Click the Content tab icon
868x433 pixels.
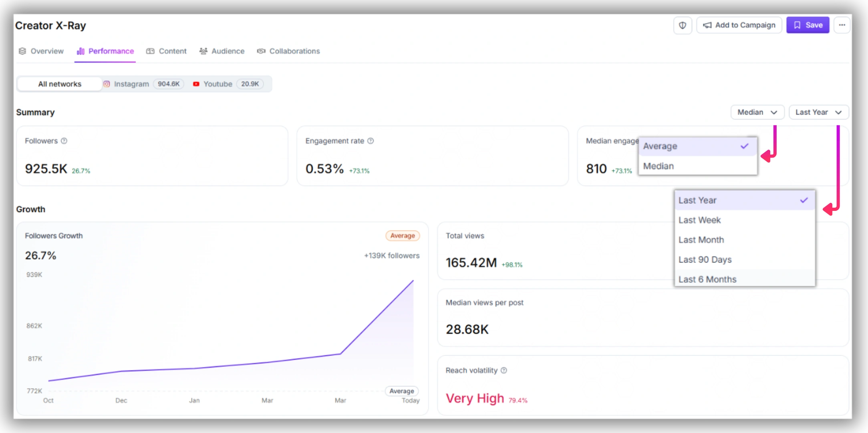click(x=150, y=51)
